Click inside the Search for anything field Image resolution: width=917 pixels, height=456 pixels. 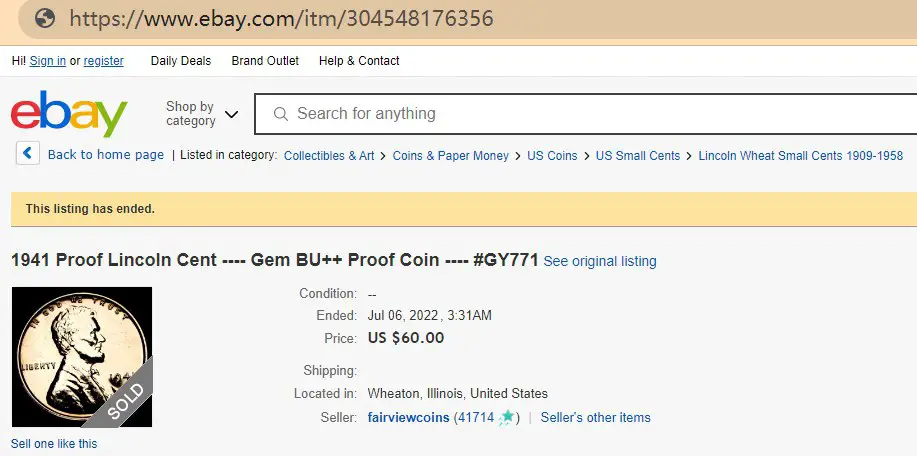tap(586, 113)
